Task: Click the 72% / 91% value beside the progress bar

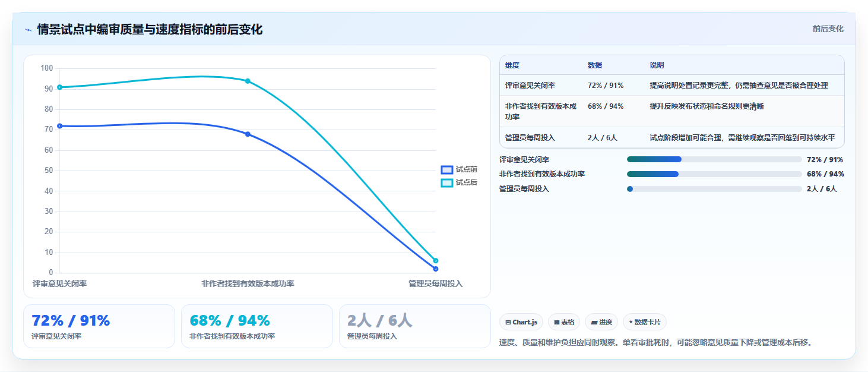Action: click(825, 159)
